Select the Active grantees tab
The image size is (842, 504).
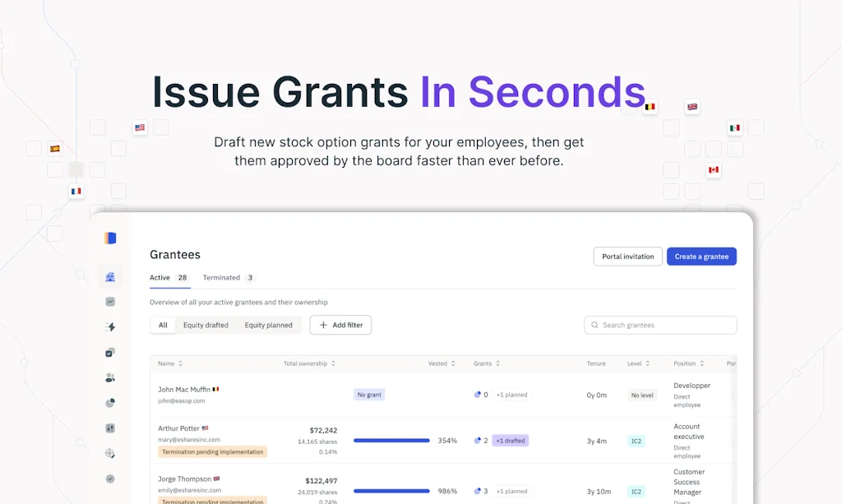click(169, 278)
